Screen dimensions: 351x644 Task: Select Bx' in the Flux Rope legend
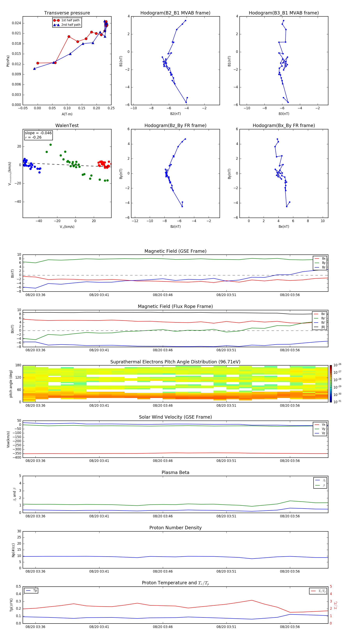pos(320,314)
